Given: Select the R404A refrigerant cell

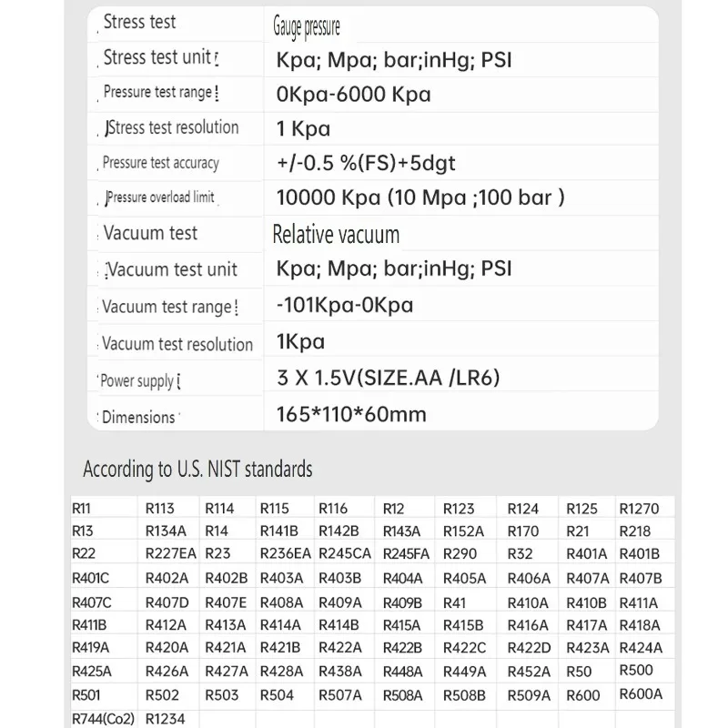Looking at the screenshot, I should point(402,579).
